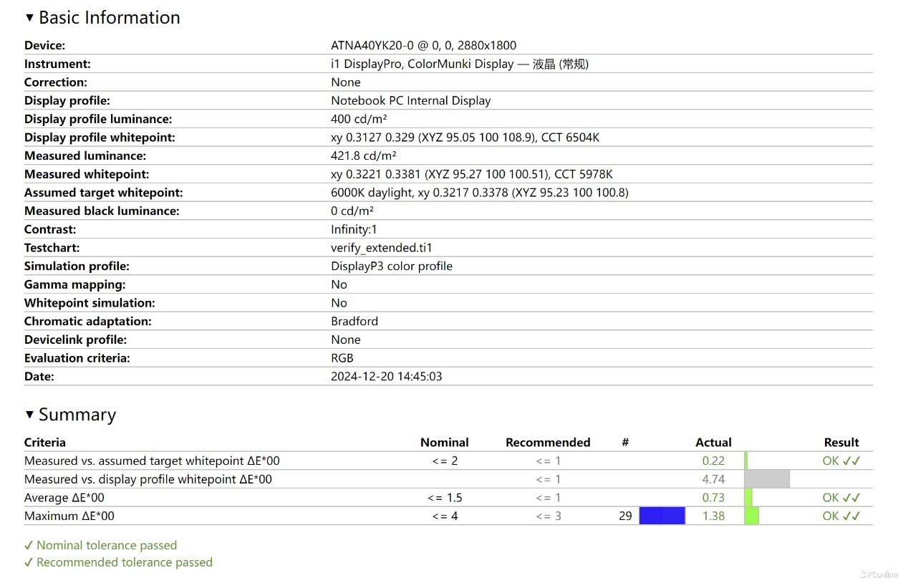908x588 pixels.
Task: Click the Nominal tolerance passed checkmark
Action: pos(29,545)
